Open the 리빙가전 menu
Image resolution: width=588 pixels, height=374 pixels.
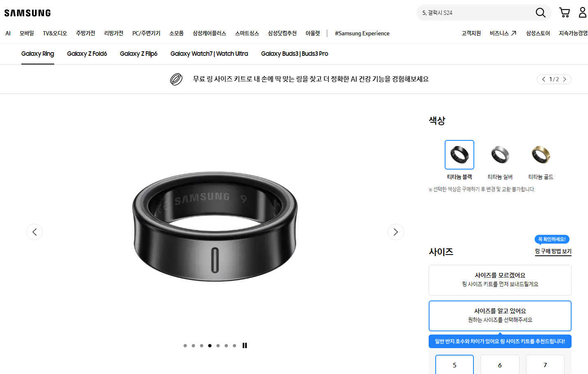click(x=114, y=33)
